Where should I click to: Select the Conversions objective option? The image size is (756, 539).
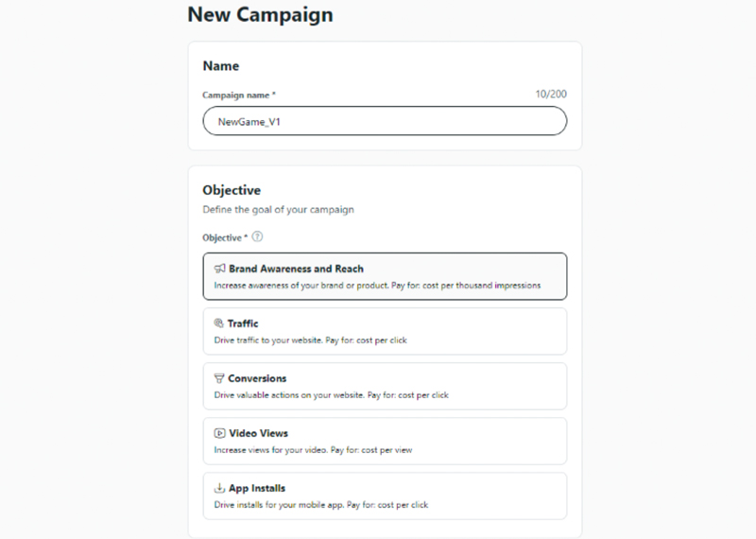coord(385,386)
